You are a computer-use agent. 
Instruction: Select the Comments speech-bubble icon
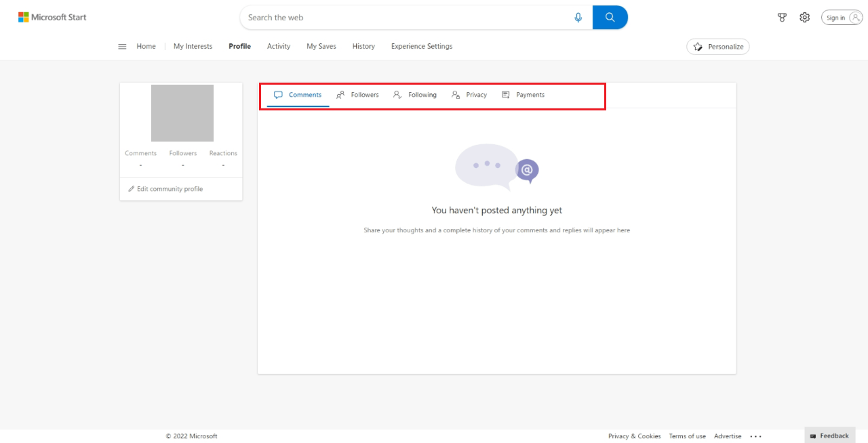(278, 95)
